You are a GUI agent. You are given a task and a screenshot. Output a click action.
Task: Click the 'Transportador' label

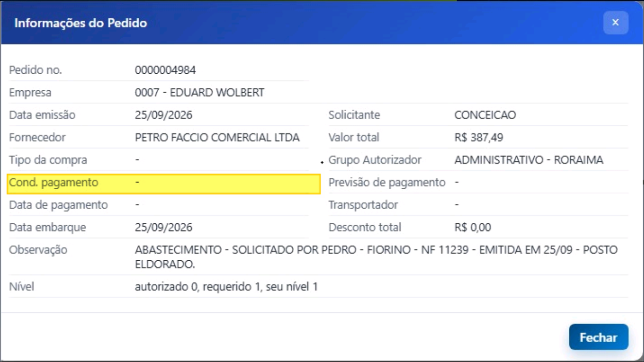(363, 205)
